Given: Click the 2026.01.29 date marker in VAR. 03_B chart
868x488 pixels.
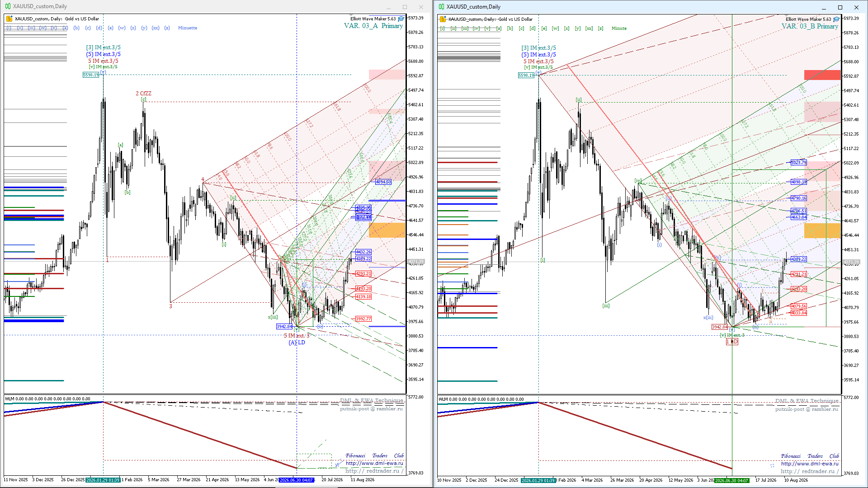Looking at the screenshot, I should click(538, 480).
